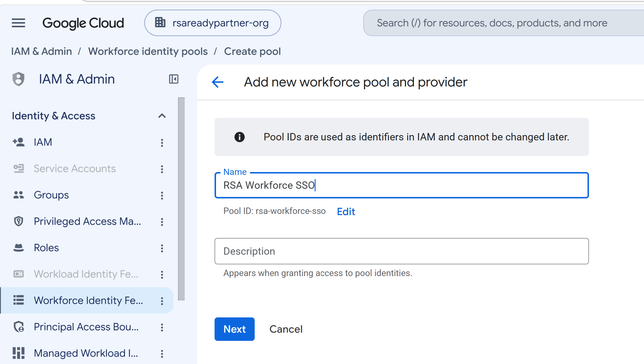
Task: Open more options for IAM
Action: click(162, 143)
